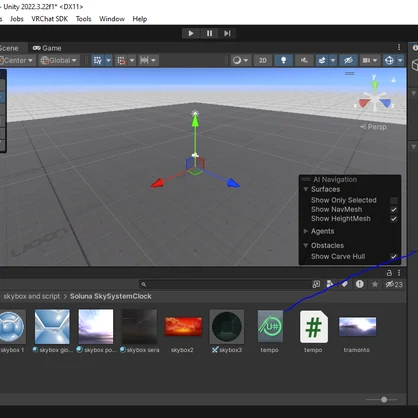Select the 'skybox gio...' material
Viewport: 418px width, 418px height.
pos(52,331)
